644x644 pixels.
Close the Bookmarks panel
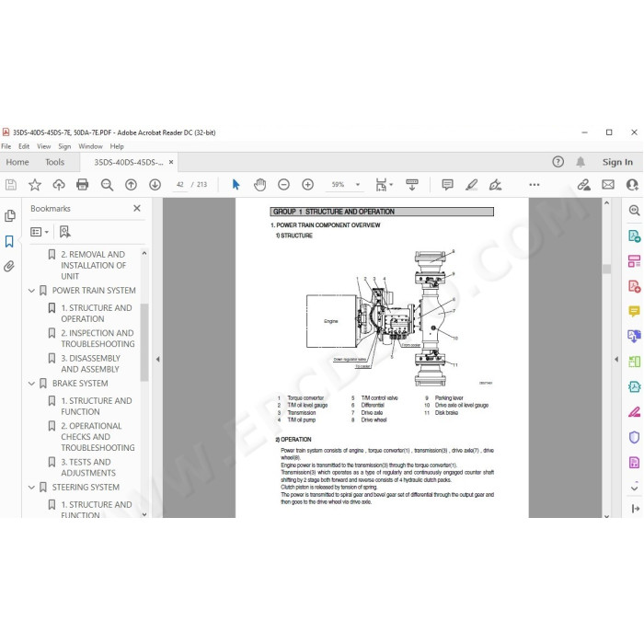click(137, 209)
